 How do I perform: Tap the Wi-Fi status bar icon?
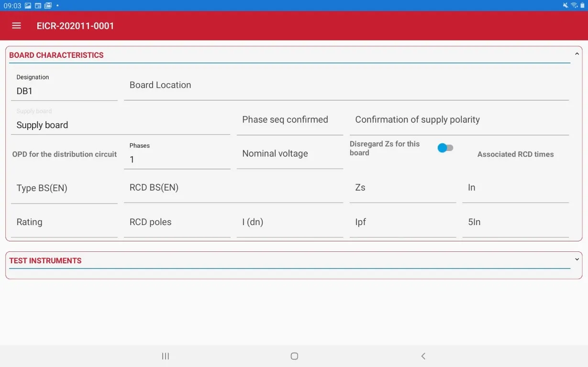coord(574,5)
